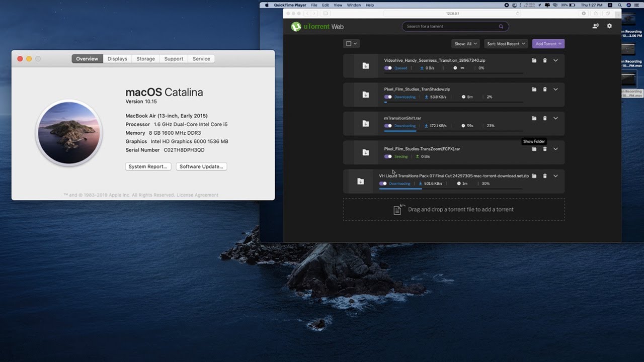Click the uTorrent Web logo
This screenshot has width=644, height=362.
tap(317, 27)
